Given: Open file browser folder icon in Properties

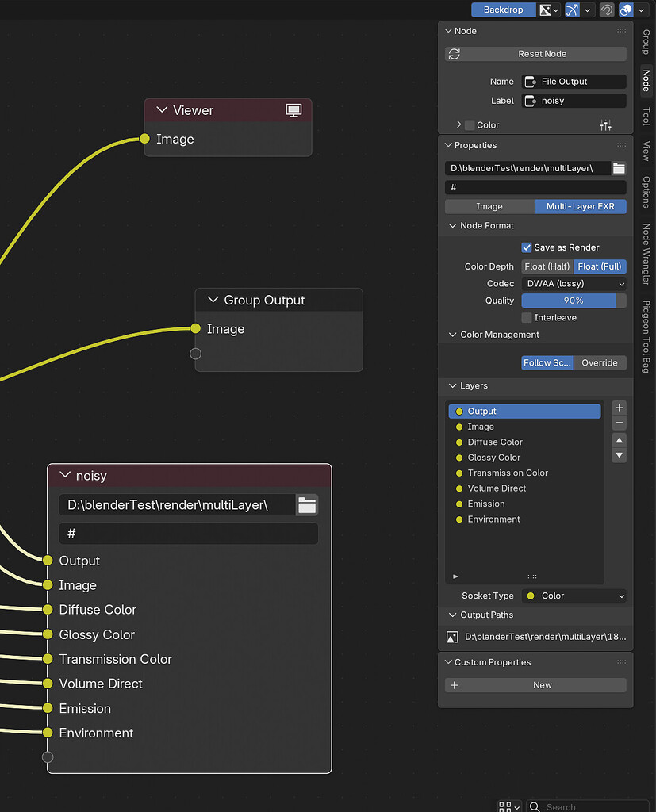Looking at the screenshot, I should pyautogui.click(x=619, y=168).
